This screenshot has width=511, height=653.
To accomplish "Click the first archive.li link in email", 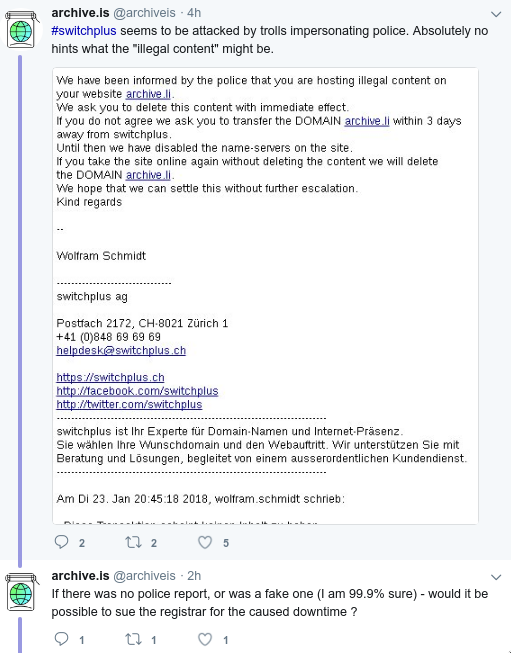I will coord(148,94).
